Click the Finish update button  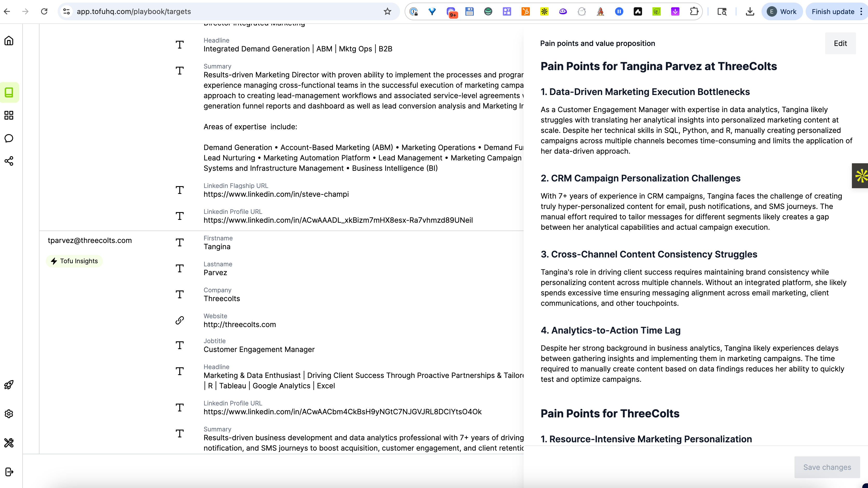point(833,11)
